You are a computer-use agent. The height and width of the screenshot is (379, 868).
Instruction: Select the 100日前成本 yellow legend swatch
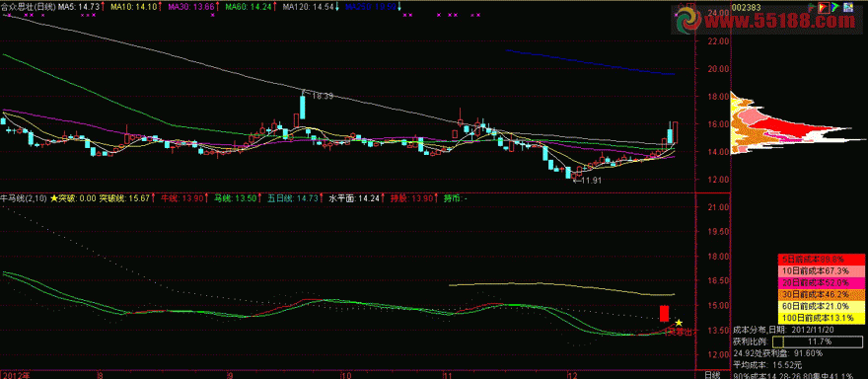823,318
